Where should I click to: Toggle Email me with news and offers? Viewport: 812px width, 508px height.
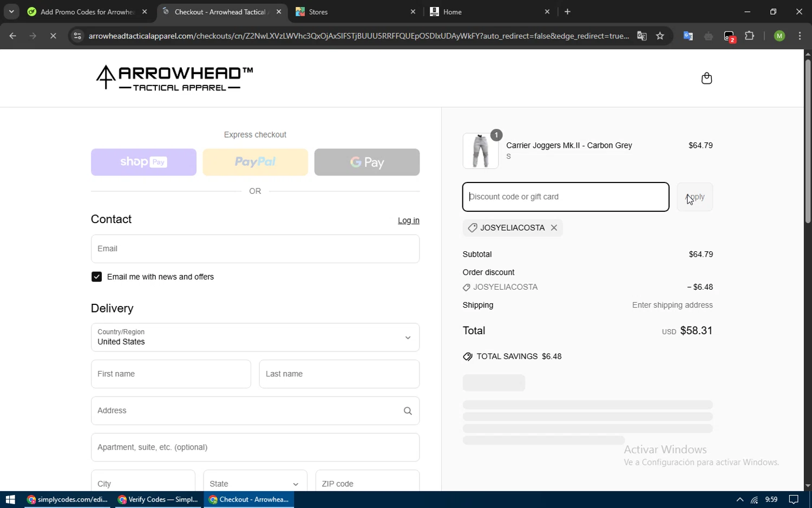[97, 277]
